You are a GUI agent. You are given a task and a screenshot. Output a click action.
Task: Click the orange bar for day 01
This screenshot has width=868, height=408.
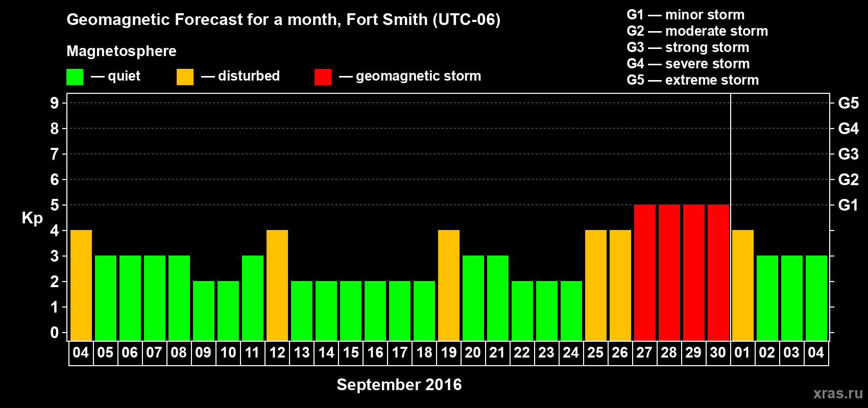point(743,286)
